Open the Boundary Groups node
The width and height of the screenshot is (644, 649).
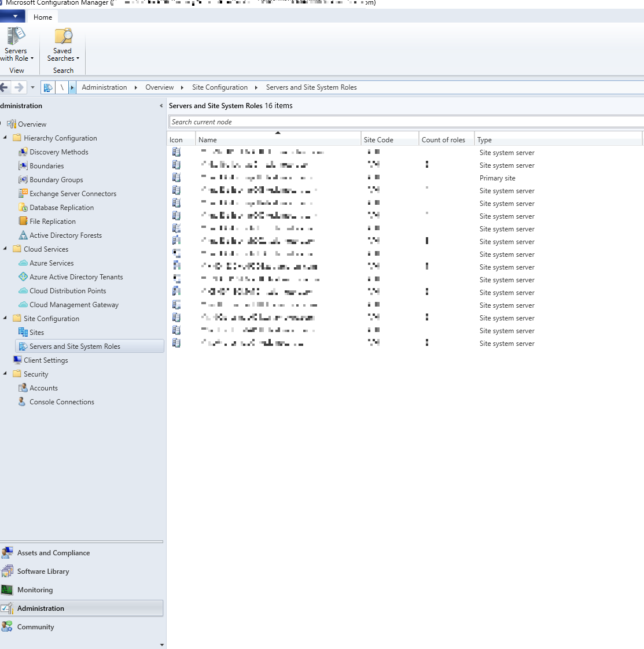56,180
